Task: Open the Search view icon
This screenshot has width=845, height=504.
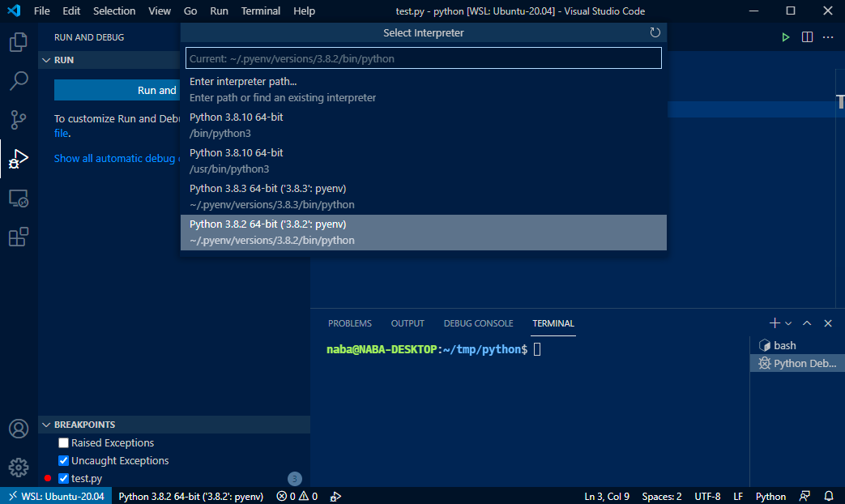Action: click(18, 81)
